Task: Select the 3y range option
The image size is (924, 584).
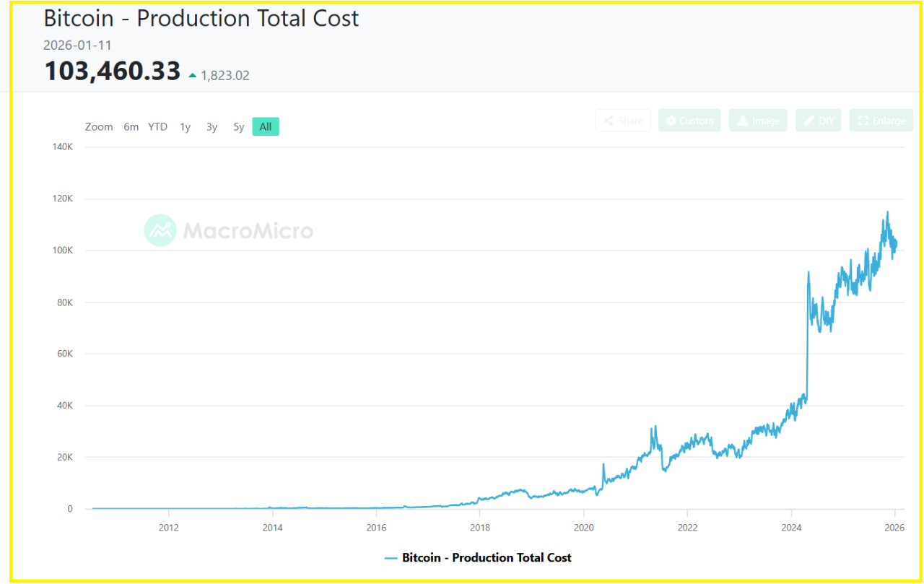Action: tap(212, 126)
